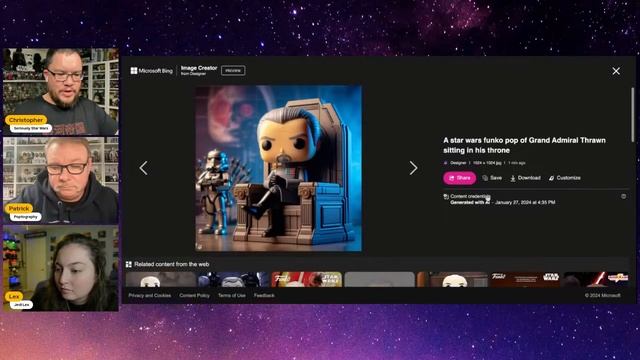Viewport: 640px width, 360px height.
Task: Download the generated image
Action: [x=525, y=178]
